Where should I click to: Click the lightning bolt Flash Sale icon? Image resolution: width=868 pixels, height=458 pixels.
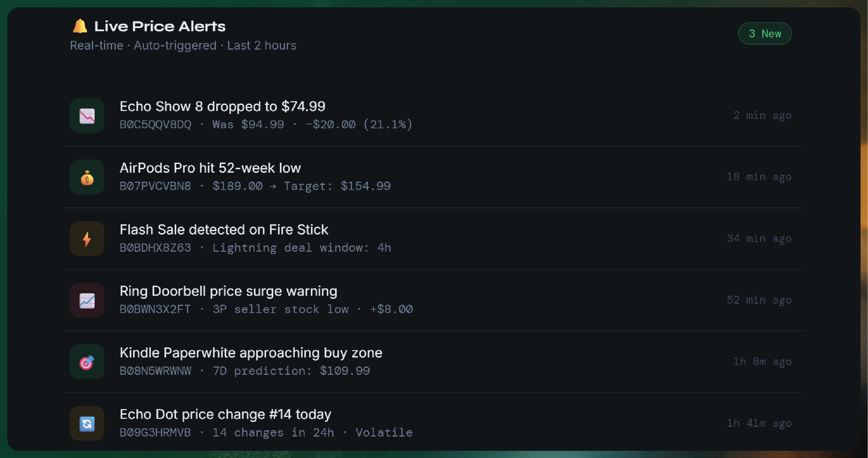87,239
